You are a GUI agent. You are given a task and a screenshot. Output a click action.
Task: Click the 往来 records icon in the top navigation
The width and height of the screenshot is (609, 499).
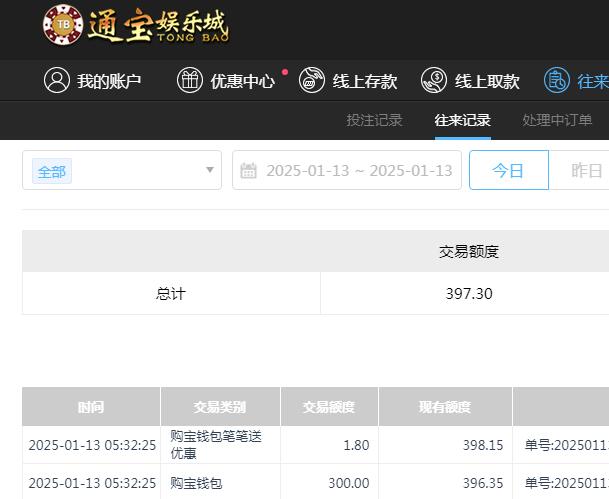tap(557, 80)
